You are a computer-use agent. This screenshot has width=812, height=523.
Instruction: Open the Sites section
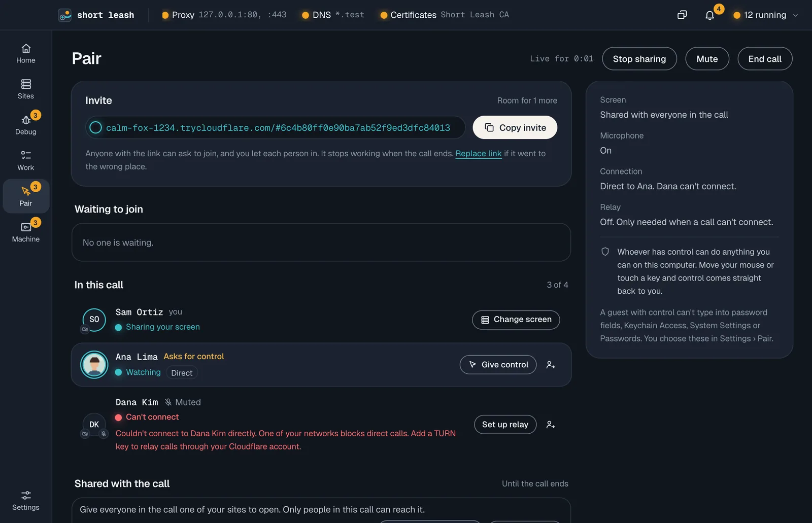26,89
